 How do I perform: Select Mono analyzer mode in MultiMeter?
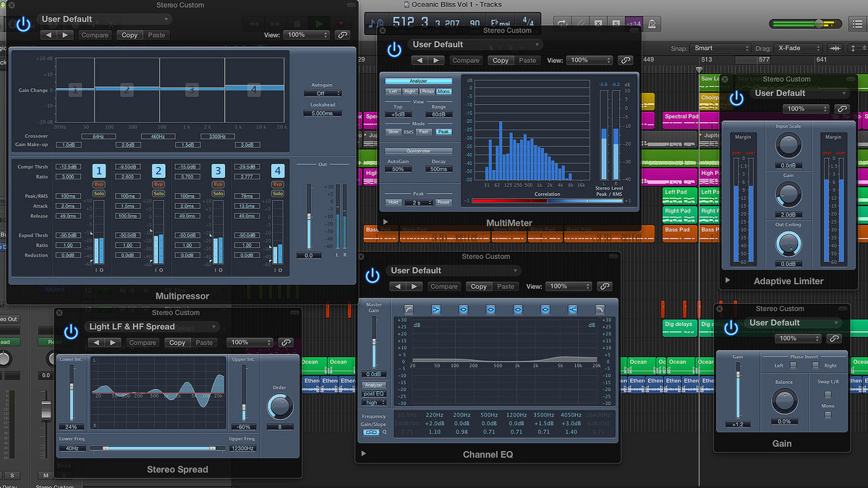coord(443,92)
